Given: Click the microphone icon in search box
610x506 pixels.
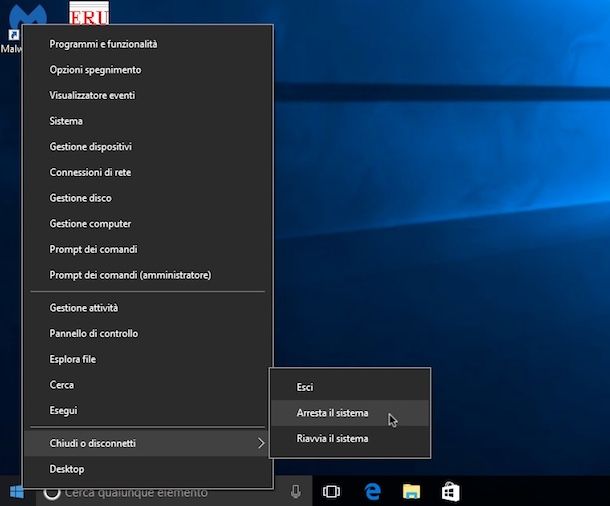Looking at the screenshot, I should coord(296,492).
